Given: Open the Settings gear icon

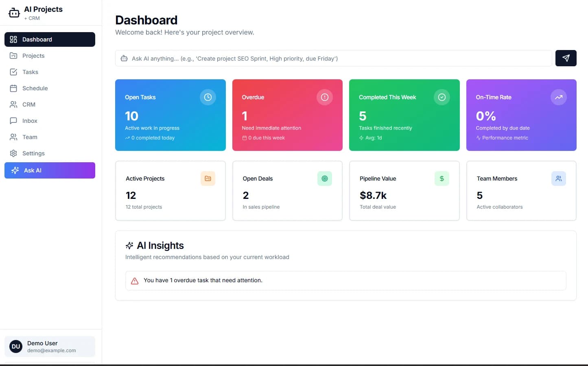Looking at the screenshot, I should coord(13,153).
